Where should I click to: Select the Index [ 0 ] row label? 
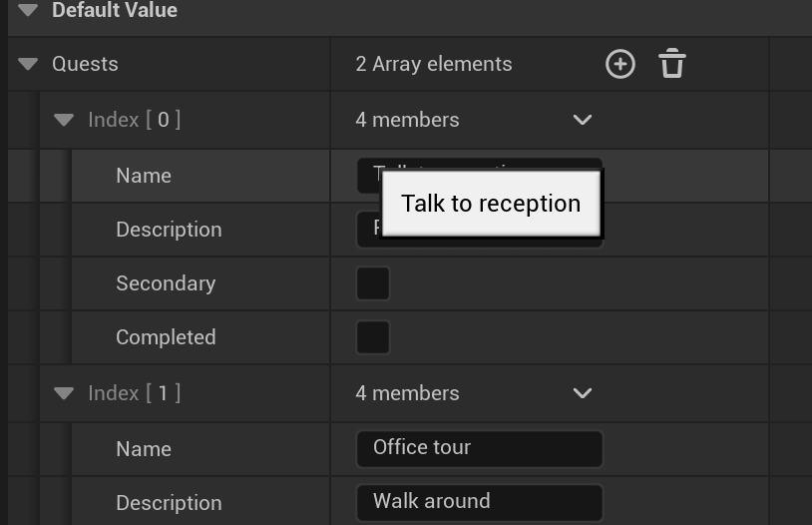coord(134,120)
